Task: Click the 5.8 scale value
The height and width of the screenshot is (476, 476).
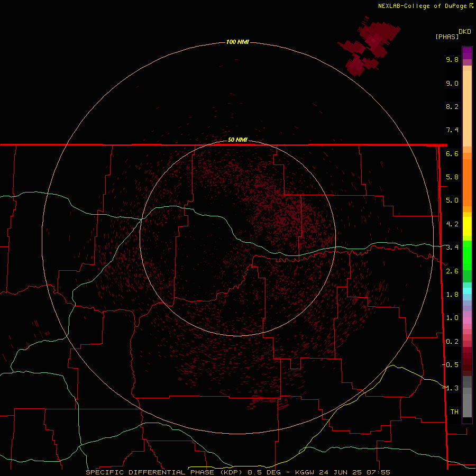Action: [452, 177]
